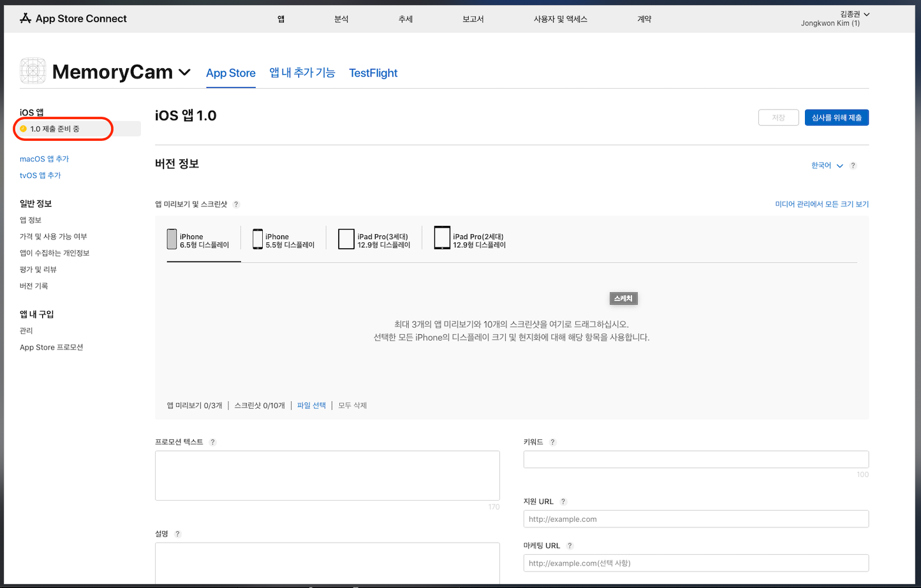Click the iPhone 5.5형 device icon
Screen dimensions: 921x588
pos(258,239)
